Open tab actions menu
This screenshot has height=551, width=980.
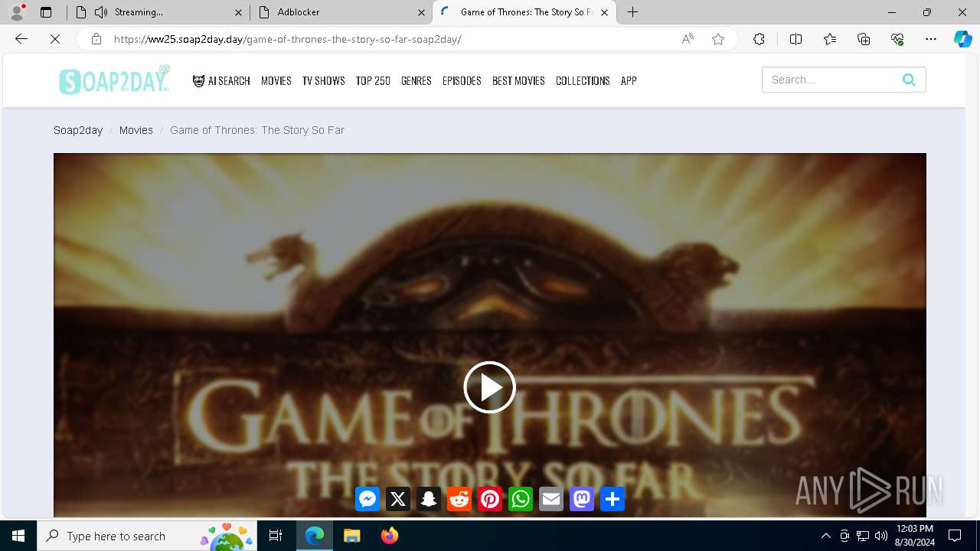(x=46, y=12)
